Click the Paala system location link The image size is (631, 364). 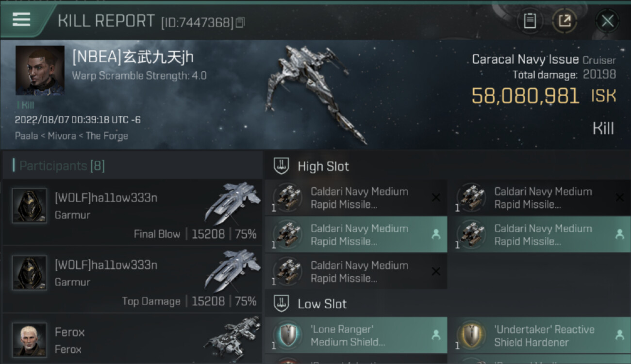[27, 136]
